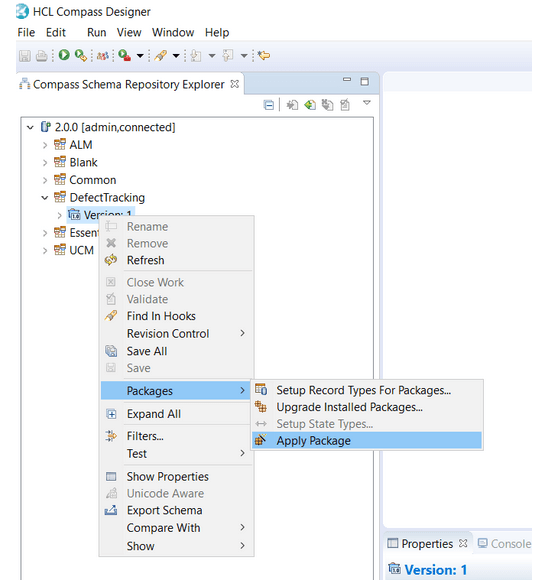Open the Window menu
The image size is (542, 580).
[173, 33]
